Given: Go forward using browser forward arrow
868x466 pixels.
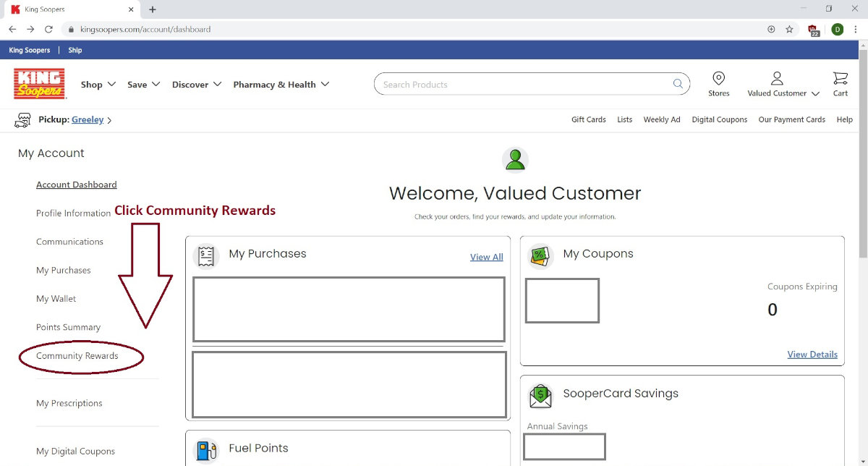Looking at the screenshot, I should coord(30,30).
